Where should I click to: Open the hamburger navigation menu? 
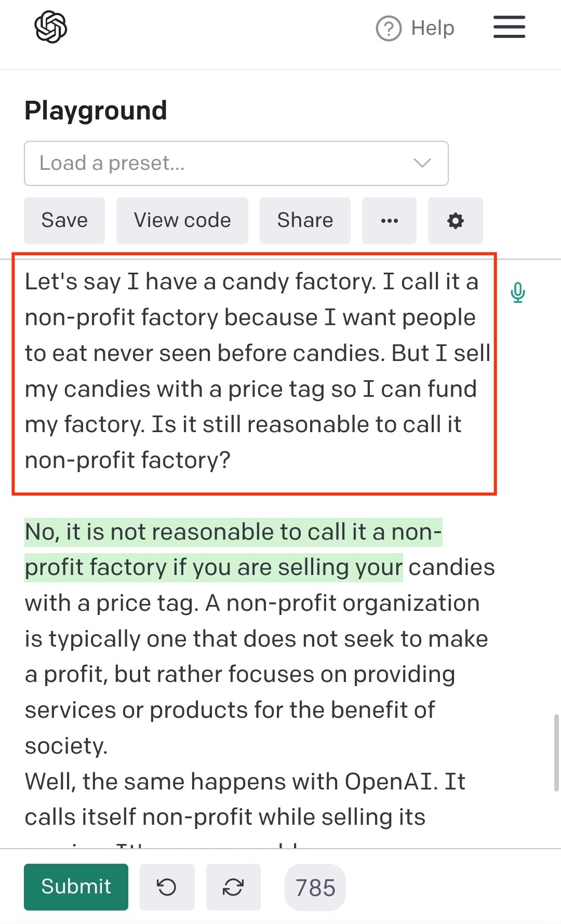tap(509, 27)
